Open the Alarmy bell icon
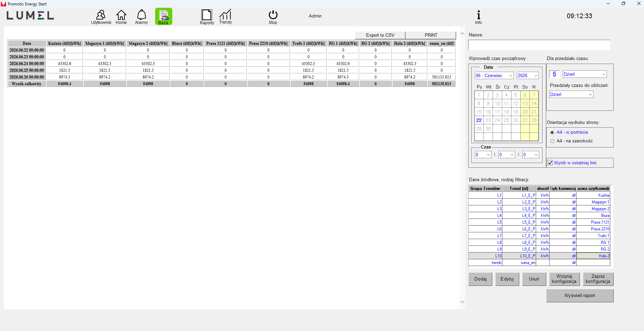 coord(141,17)
